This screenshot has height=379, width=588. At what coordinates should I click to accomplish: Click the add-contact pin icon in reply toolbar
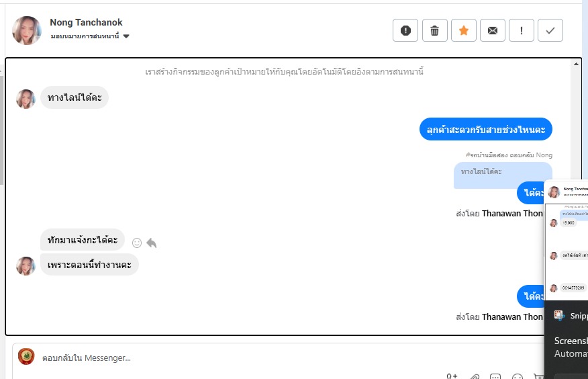(452, 376)
